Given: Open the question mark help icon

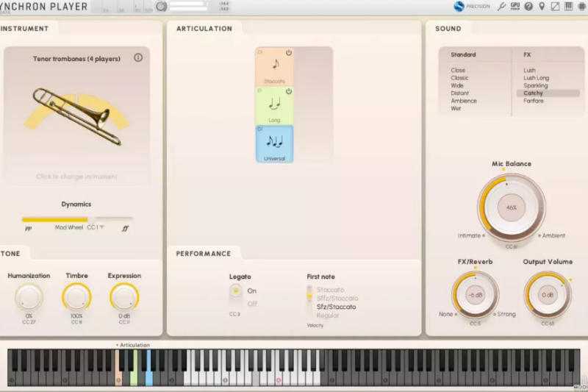Looking at the screenshot, I should (x=528, y=7).
